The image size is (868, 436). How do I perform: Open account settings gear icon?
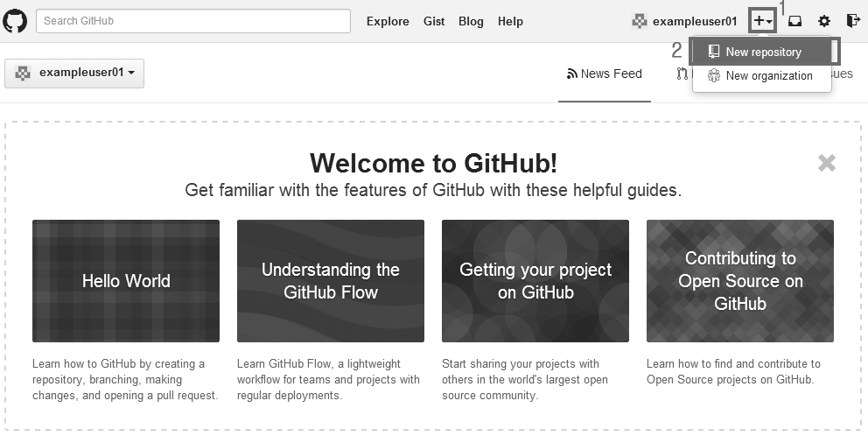pos(823,21)
